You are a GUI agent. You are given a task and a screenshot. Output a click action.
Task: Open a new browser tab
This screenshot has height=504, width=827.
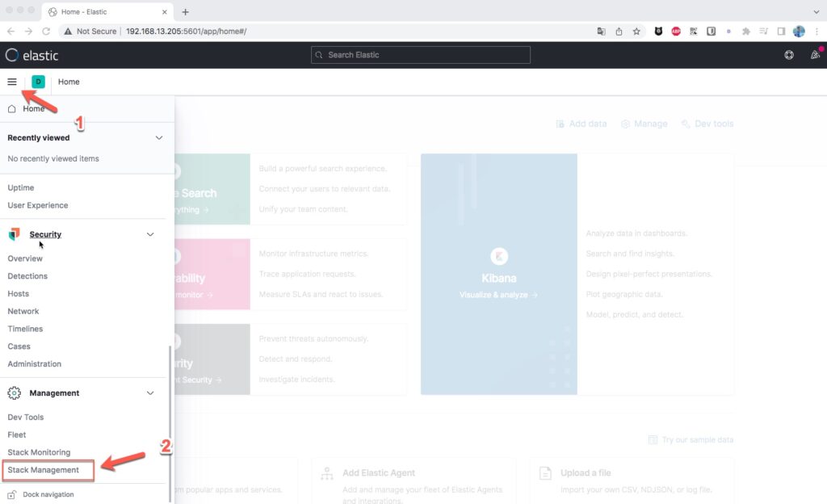[185, 11]
